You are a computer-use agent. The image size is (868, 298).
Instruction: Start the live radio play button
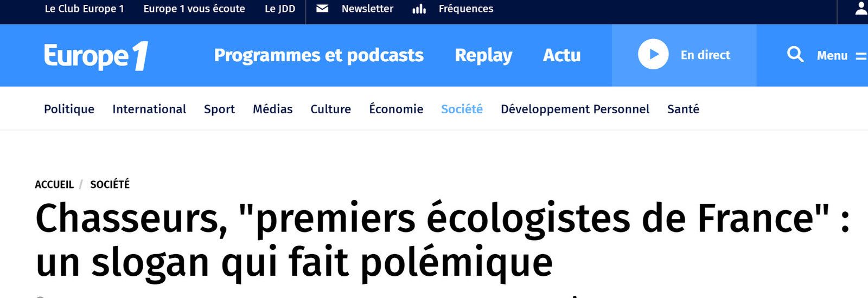coord(653,54)
